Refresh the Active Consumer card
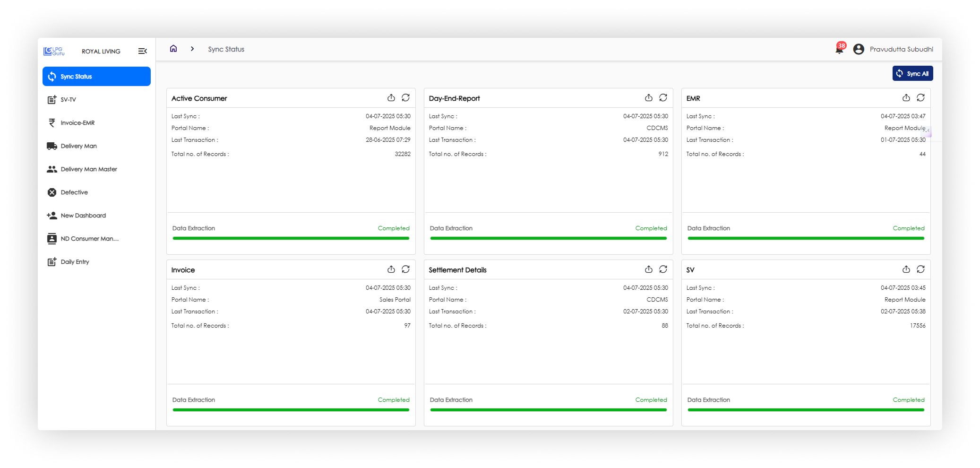This screenshot has width=980, height=468. click(x=405, y=98)
